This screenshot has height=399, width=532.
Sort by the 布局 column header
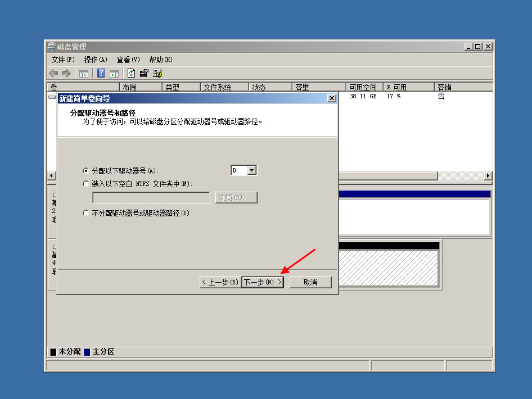(x=141, y=87)
